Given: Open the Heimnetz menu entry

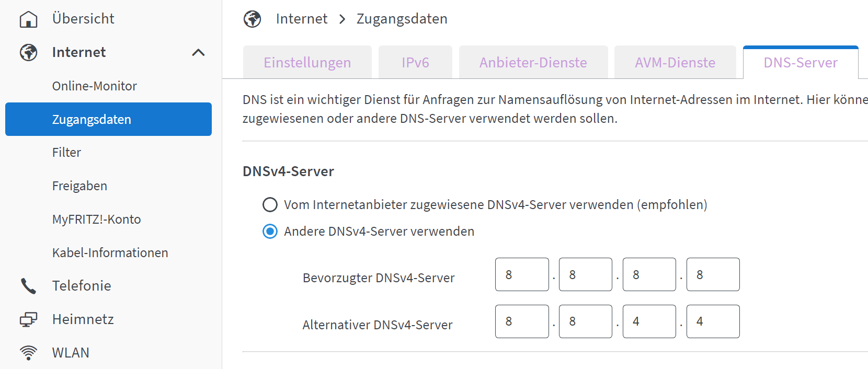Looking at the screenshot, I should pos(83,319).
